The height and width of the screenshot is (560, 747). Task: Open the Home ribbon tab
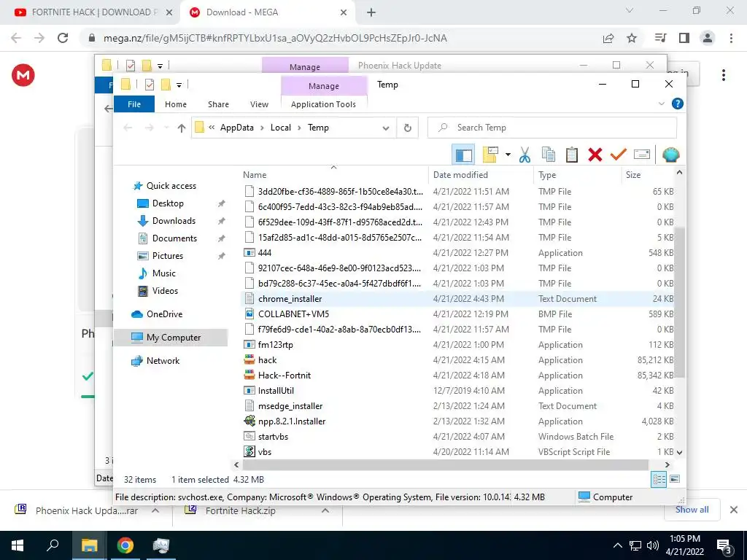tap(176, 104)
